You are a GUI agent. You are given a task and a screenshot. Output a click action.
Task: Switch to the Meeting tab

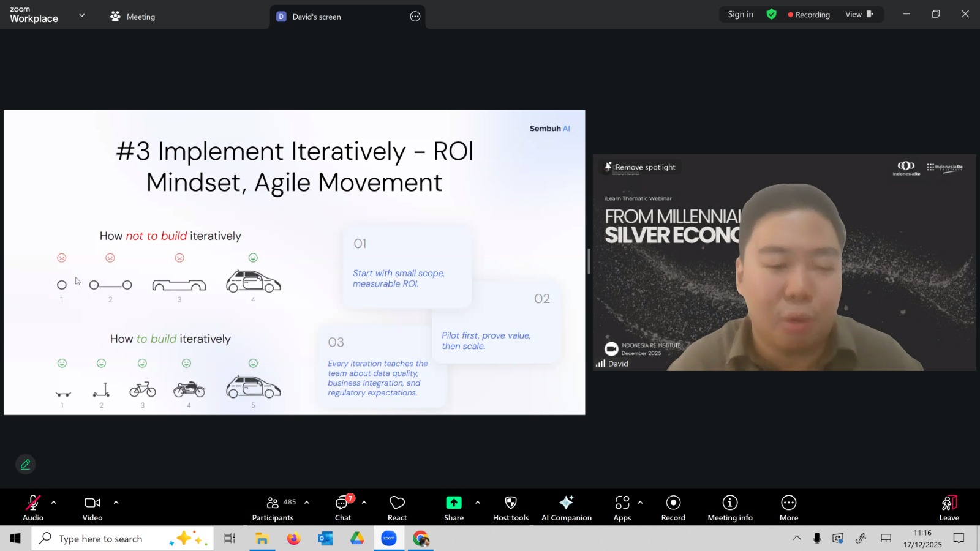(x=133, y=17)
